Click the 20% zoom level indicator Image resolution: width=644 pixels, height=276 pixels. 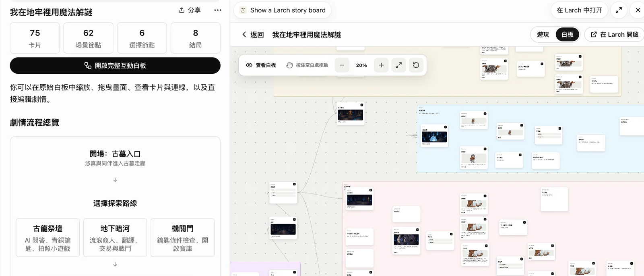point(361,65)
